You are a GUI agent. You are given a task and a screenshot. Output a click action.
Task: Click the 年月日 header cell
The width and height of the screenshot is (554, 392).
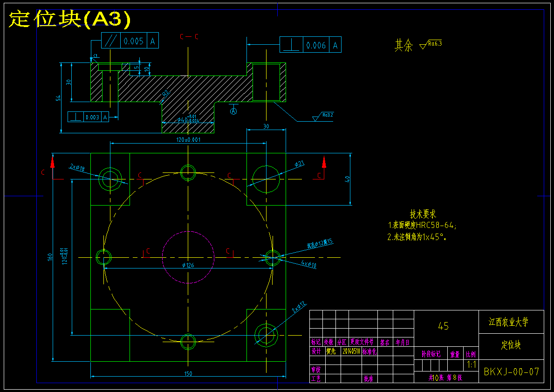403,342
